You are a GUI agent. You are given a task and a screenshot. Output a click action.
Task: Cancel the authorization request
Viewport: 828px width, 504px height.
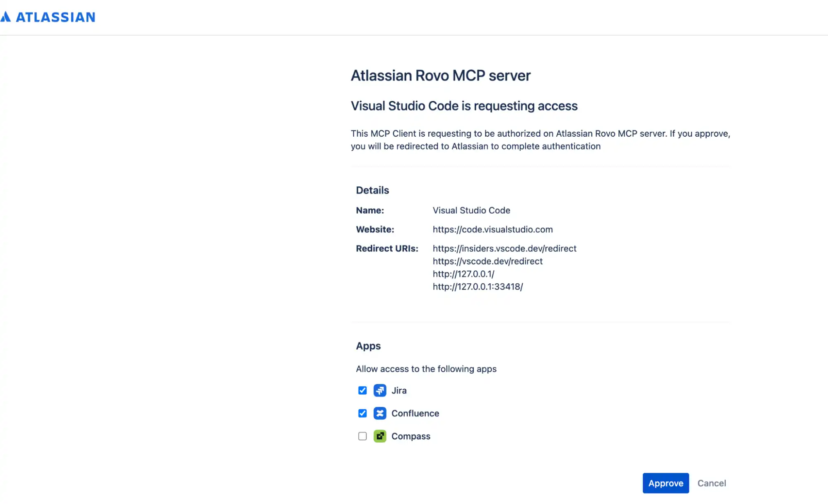click(712, 483)
